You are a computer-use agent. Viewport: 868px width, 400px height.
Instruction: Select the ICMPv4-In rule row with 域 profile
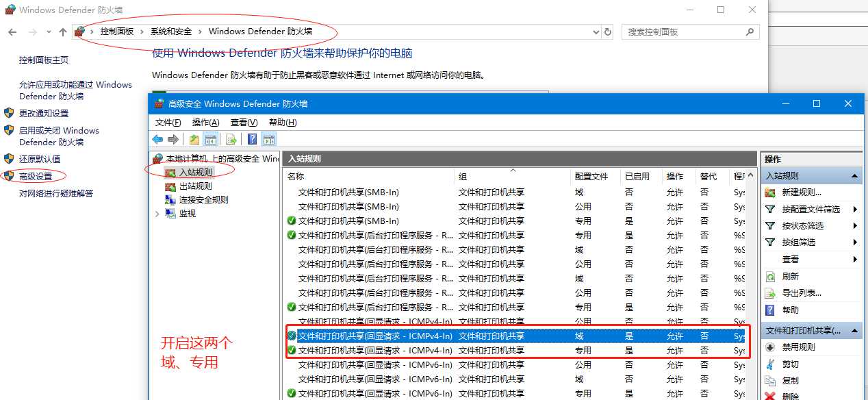pos(515,336)
